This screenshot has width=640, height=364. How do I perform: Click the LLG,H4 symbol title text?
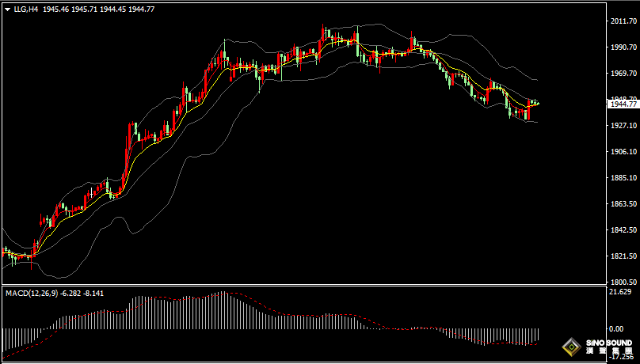tap(26, 9)
